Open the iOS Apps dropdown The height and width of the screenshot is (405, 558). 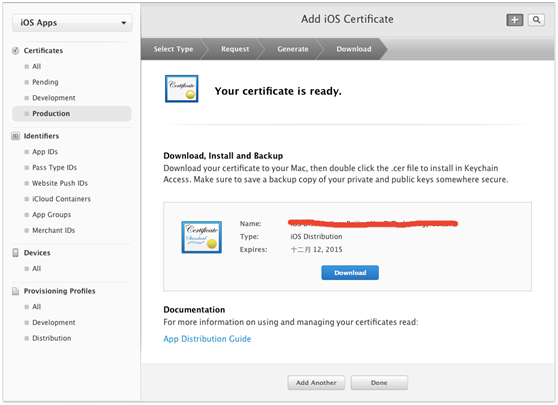(72, 23)
